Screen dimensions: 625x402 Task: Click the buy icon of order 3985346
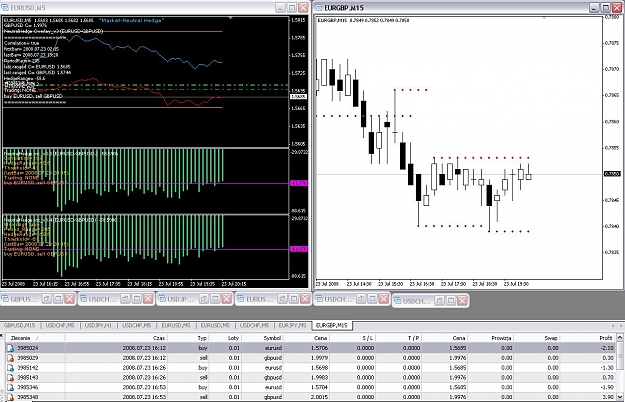(x=10, y=387)
